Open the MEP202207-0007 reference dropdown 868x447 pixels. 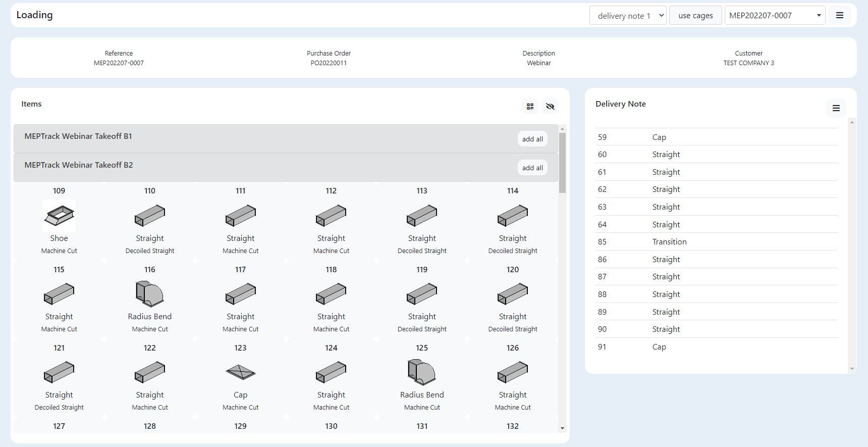(775, 16)
